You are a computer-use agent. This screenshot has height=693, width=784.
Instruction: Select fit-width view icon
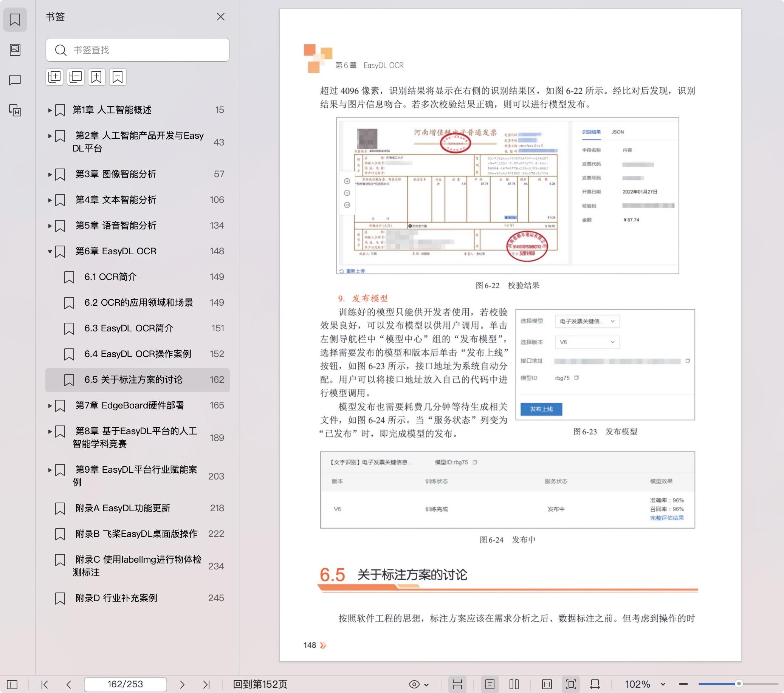pos(595,684)
